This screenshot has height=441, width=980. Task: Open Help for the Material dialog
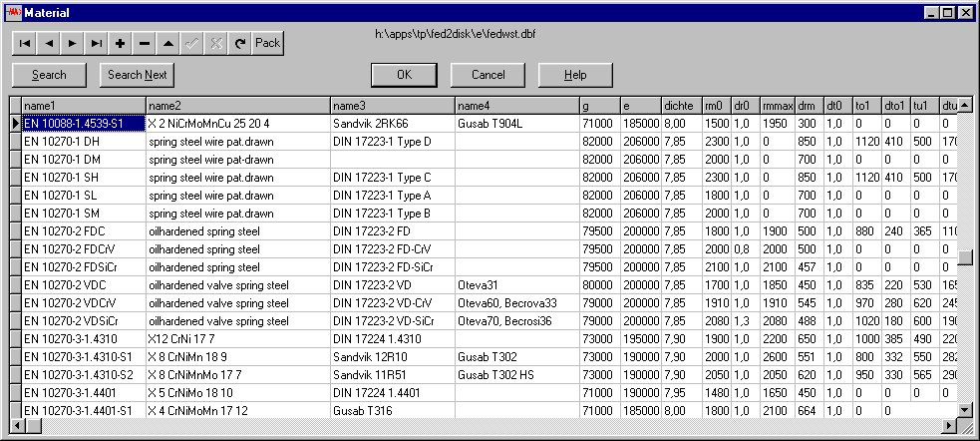(575, 75)
